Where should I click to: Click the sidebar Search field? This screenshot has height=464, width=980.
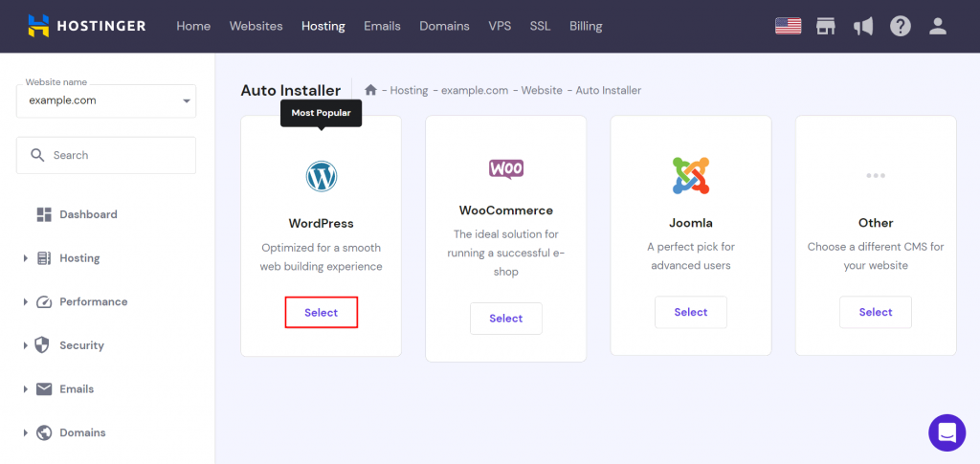coord(106,155)
